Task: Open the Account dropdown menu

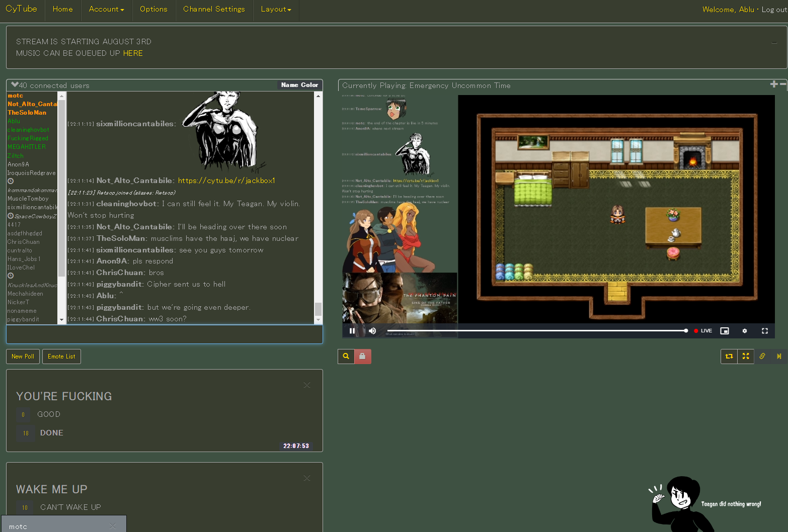Action: [x=106, y=9]
